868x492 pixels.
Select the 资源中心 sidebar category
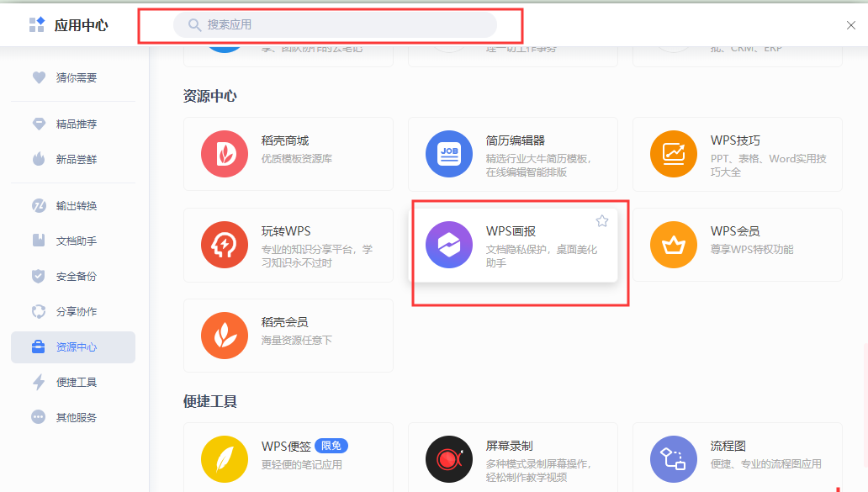click(x=73, y=347)
